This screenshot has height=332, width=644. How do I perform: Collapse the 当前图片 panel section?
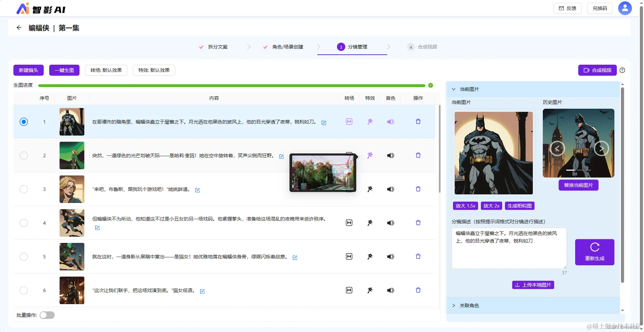[x=454, y=89]
